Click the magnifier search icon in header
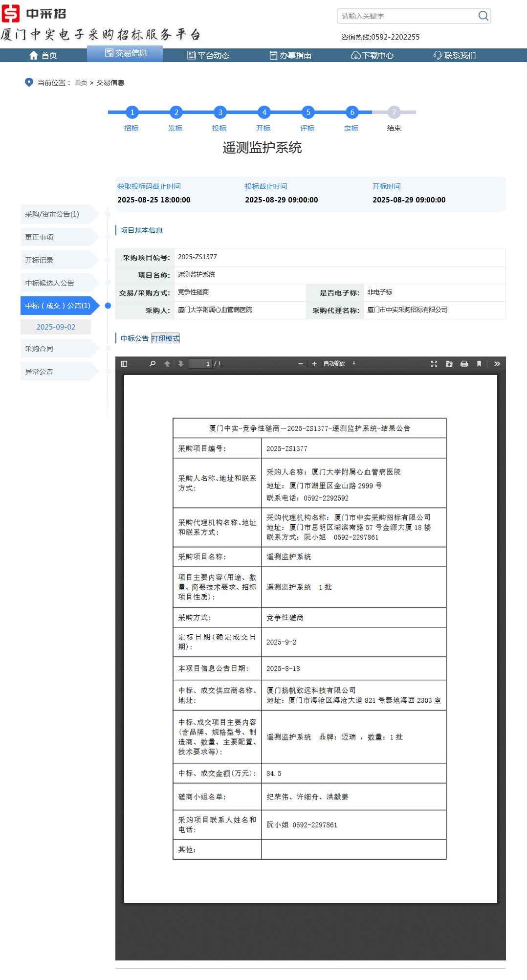This screenshot has height=980, width=527. 483,16
